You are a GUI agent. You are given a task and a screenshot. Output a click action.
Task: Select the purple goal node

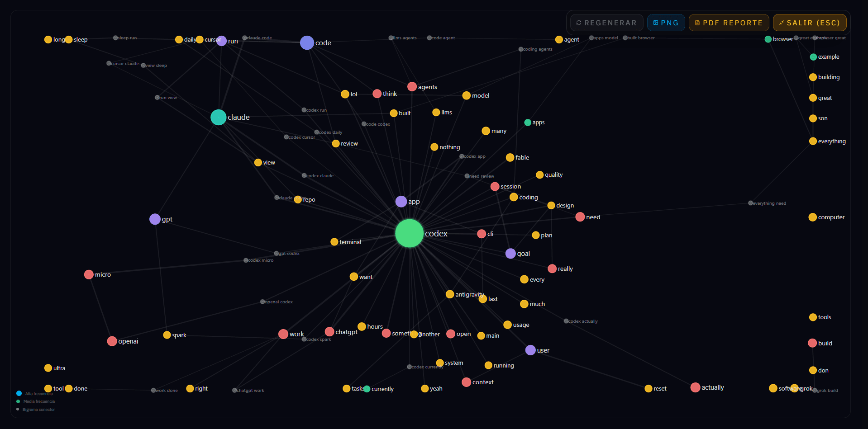tap(510, 254)
